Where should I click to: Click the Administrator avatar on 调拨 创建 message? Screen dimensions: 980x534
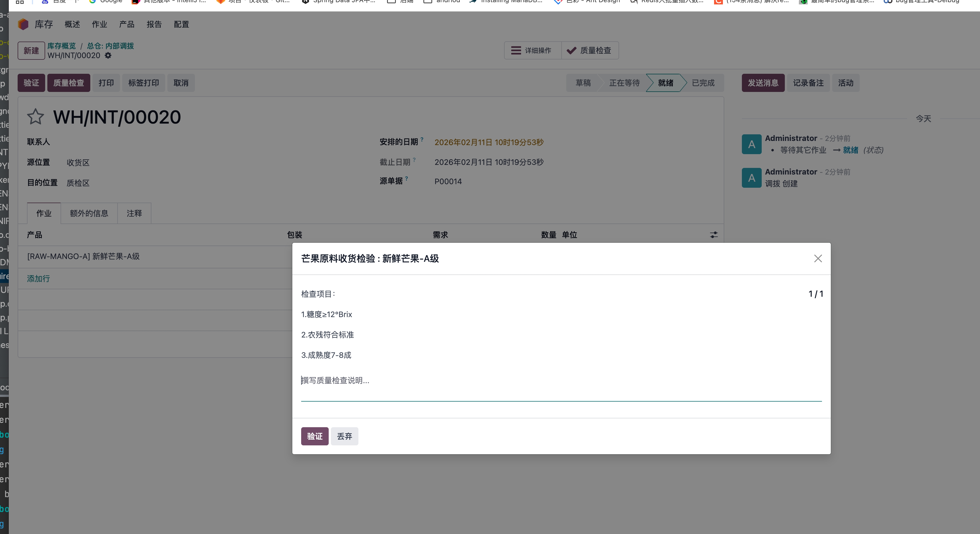[x=752, y=178]
